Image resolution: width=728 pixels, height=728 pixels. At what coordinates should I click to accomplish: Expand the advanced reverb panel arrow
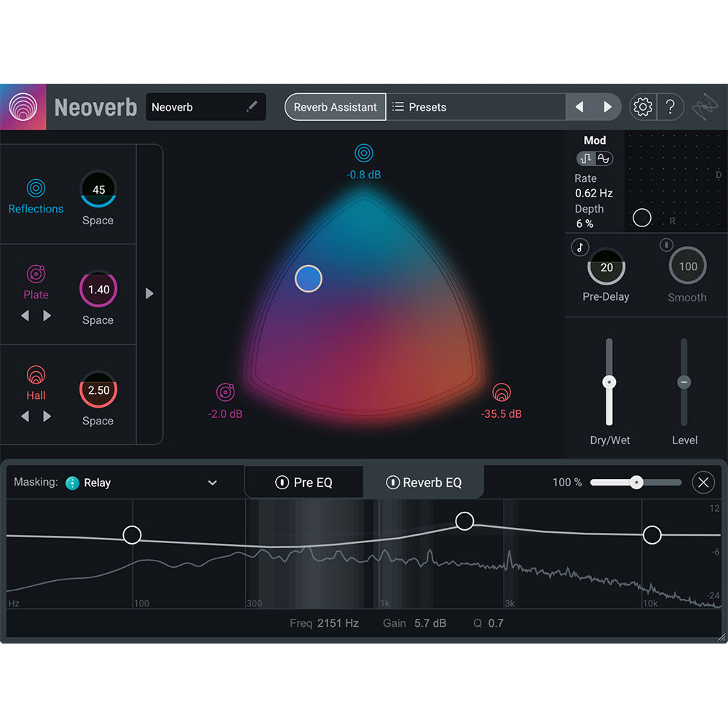[x=149, y=293]
